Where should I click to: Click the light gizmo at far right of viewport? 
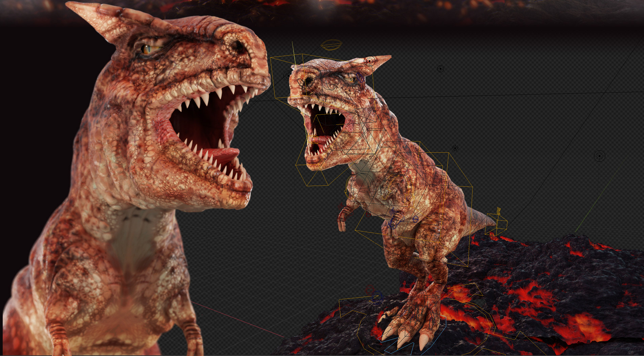point(599,156)
